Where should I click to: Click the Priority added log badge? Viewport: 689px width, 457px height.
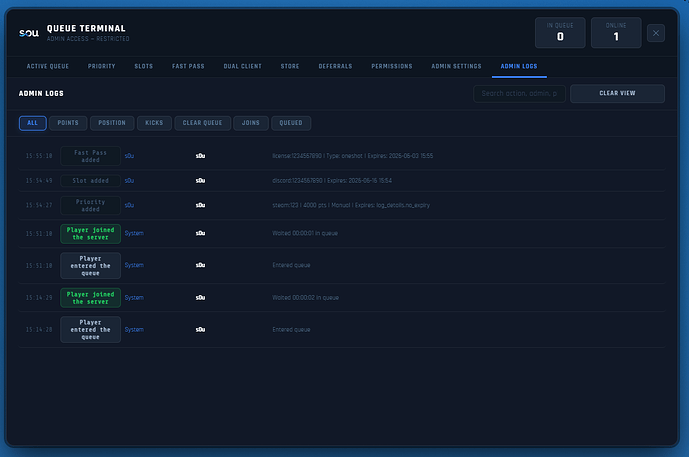tap(91, 205)
